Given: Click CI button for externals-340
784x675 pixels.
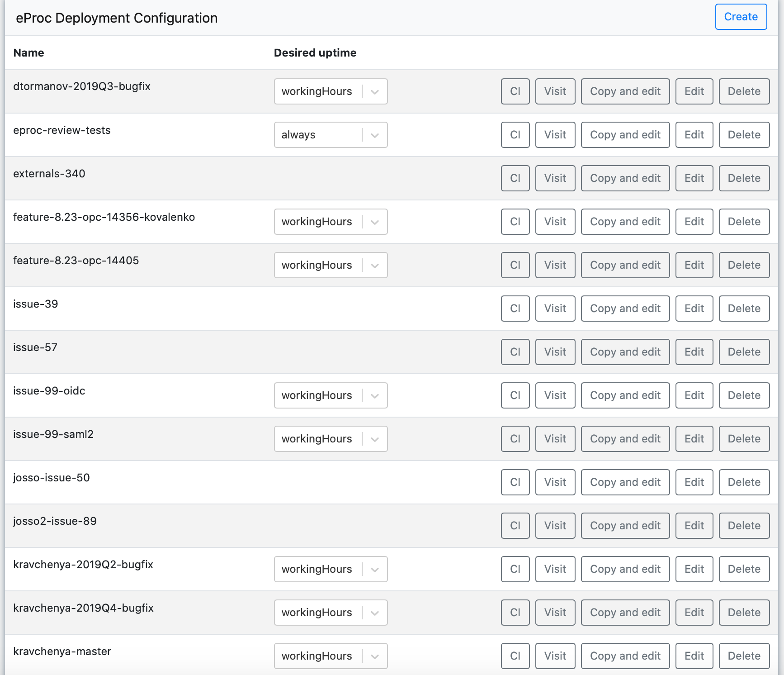Looking at the screenshot, I should coord(515,178).
